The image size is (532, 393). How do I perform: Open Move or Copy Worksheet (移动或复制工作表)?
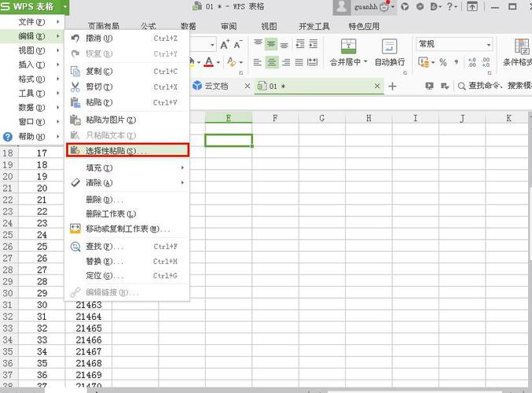[x=127, y=229]
